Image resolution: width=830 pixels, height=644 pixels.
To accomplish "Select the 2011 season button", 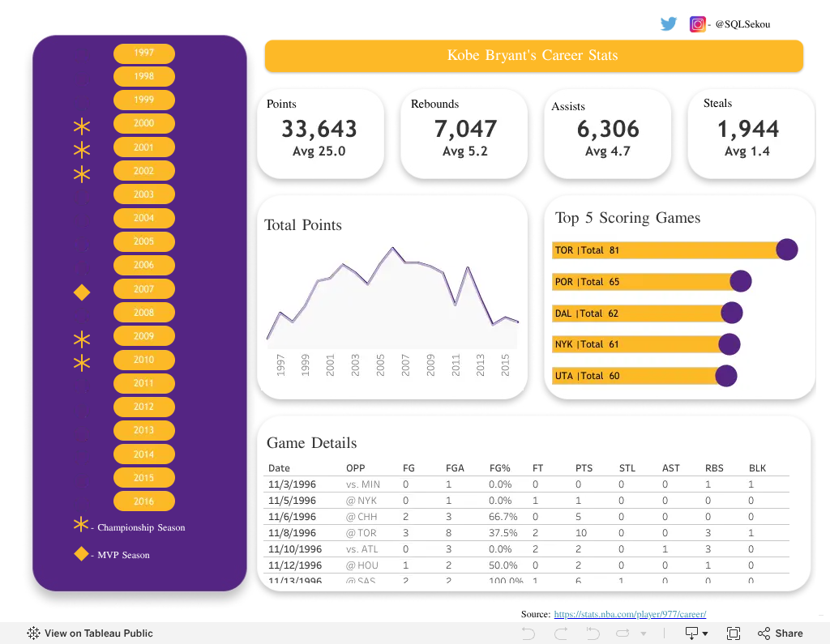I will 144,383.
